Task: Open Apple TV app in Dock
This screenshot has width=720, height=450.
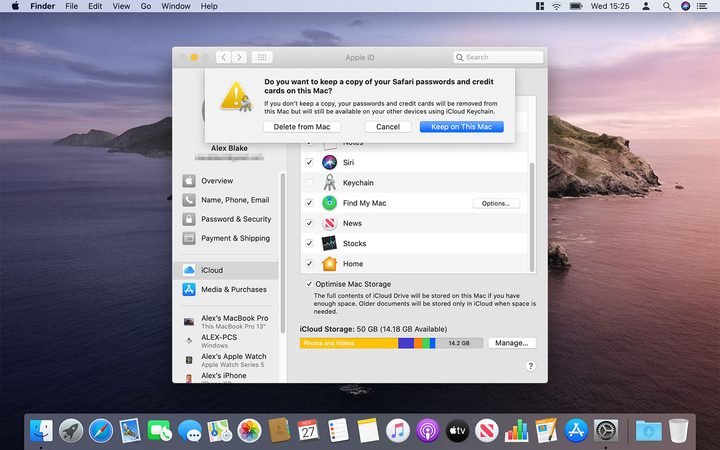Action: (x=457, y=431)
